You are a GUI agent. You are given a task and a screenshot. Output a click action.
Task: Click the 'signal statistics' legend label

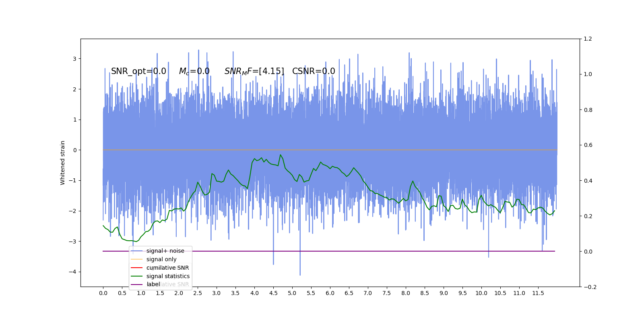click(168, 276)
